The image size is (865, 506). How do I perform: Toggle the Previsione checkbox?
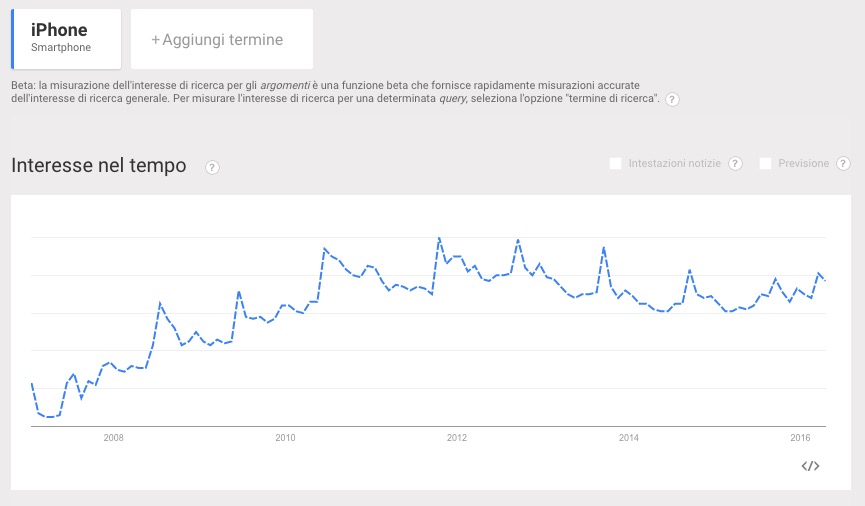(x=766, y=164)
